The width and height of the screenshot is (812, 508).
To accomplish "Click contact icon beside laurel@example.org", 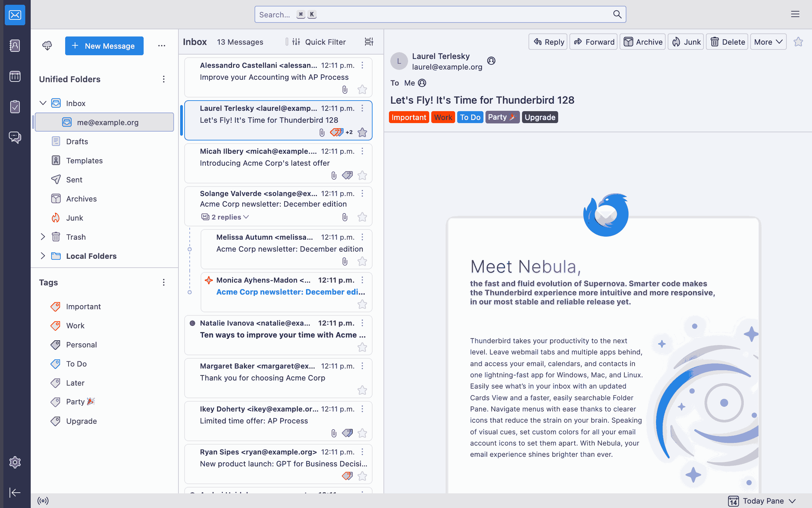I will point(491,61).
